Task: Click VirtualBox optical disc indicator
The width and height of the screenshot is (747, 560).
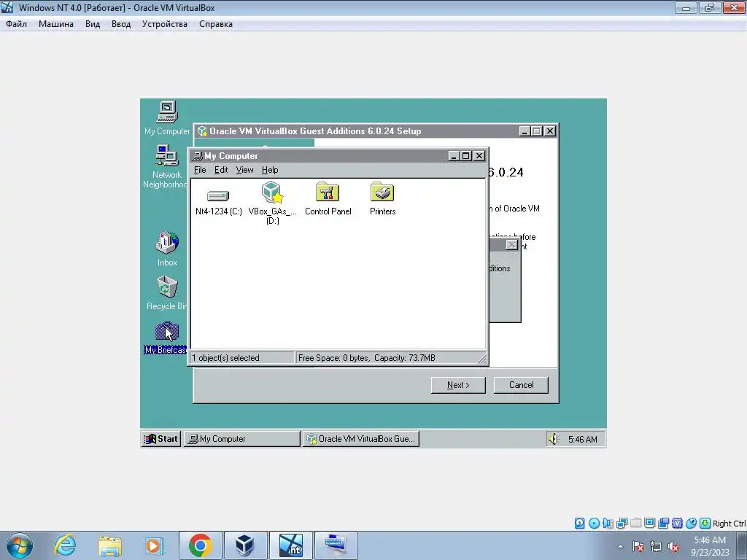Action: 594,524
